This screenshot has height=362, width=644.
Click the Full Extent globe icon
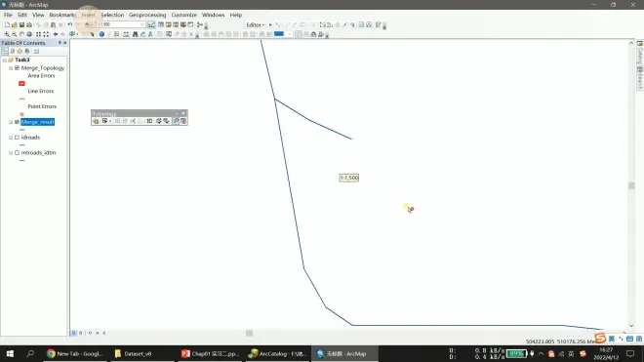click(29, 34)
